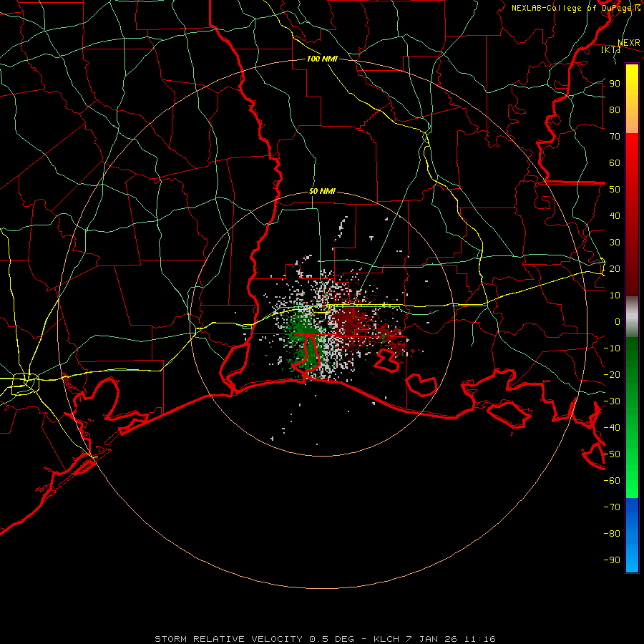Click the "7 JAN 26" date in the footer

[x=431, y=639]
